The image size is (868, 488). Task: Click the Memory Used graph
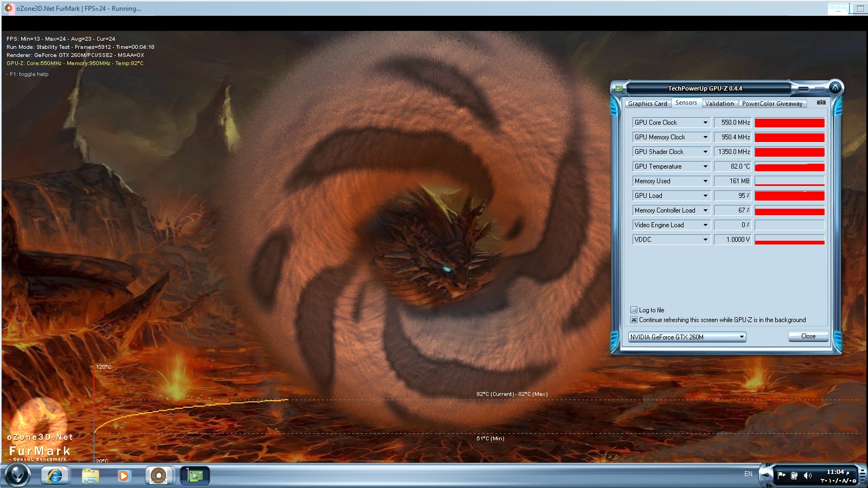point(789,181)
